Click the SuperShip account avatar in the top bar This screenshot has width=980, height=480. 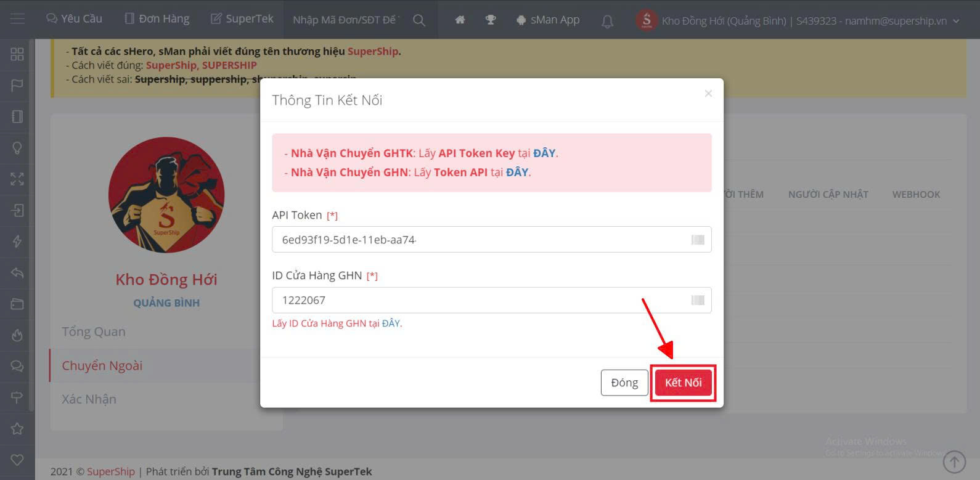tap(647, 20)
